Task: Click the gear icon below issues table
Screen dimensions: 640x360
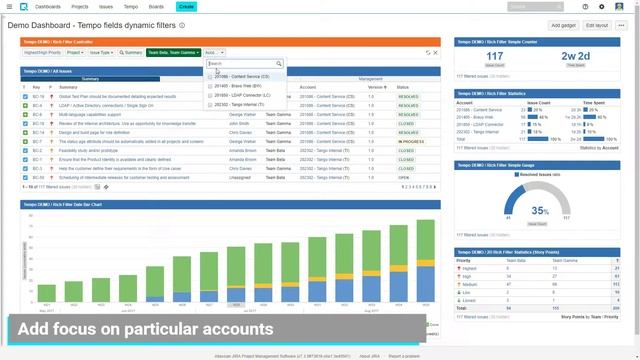Action: click(x=106, y=187)
